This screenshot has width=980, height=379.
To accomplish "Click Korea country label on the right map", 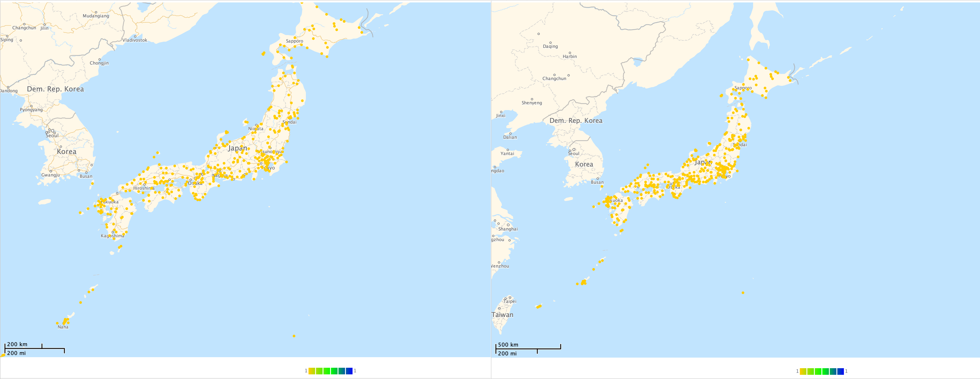I will click(584, 165).
